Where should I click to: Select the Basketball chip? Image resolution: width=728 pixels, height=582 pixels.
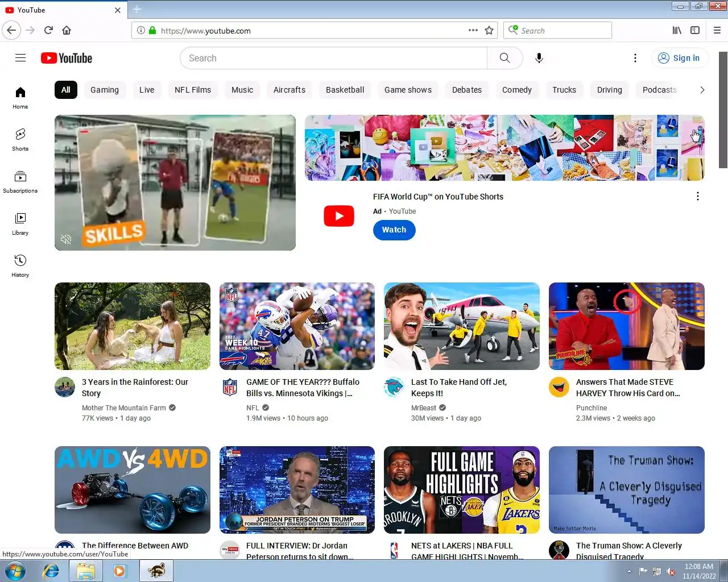click(345, 90)
